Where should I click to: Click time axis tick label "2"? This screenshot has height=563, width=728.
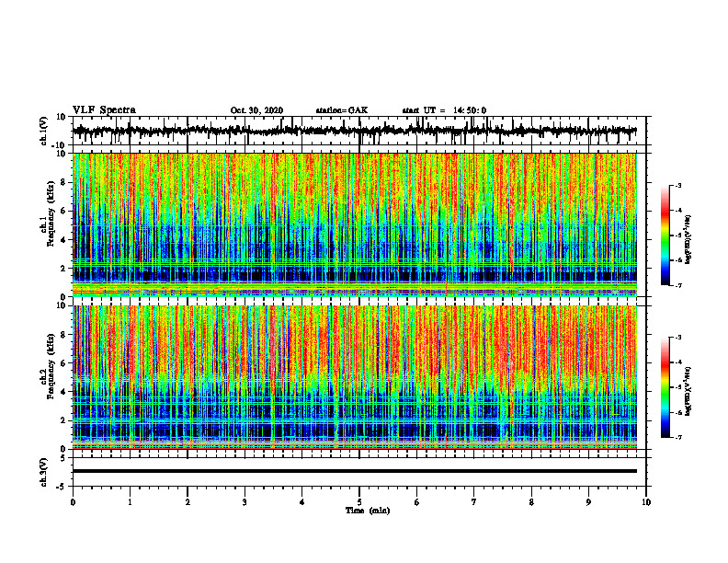click(x=188, y=502)
